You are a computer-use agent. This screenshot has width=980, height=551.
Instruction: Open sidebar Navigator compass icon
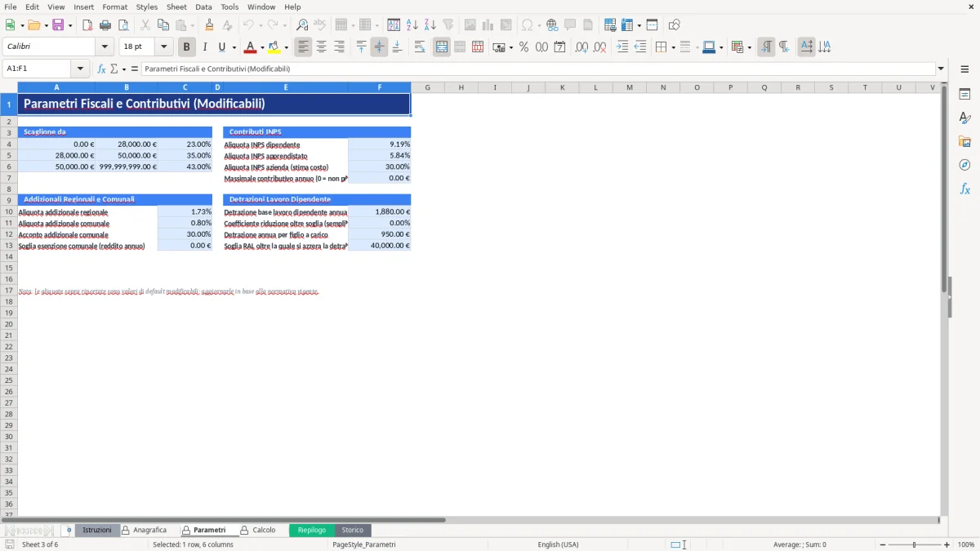pos(964,165)
